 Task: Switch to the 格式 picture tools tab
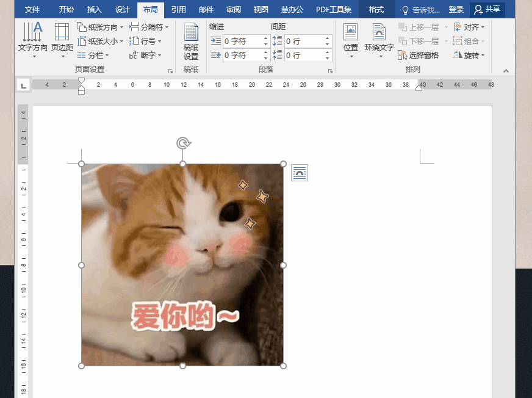pyautogui.click(x=376, y=10)
